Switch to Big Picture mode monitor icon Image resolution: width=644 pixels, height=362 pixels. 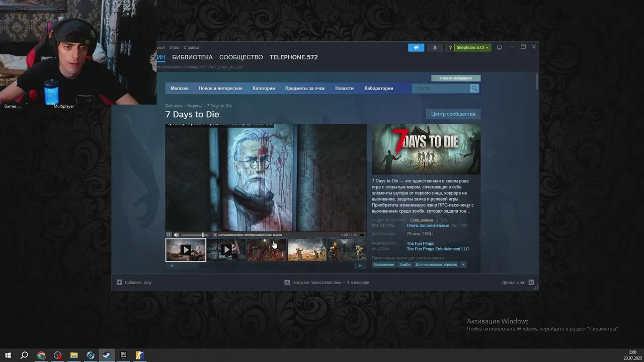point(499,48)
